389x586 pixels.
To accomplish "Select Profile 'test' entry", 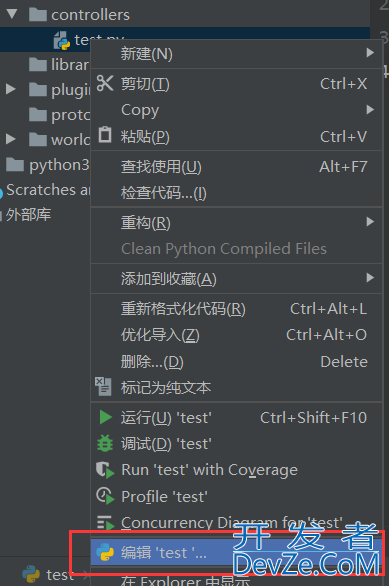I will click(x=237, y=496).
